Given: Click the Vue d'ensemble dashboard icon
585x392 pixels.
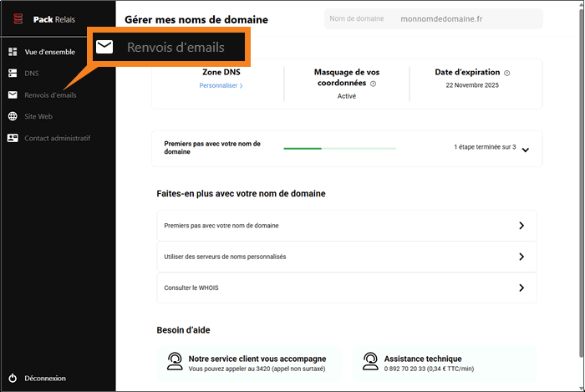Looking at the screenshot, I should point(13,52).
